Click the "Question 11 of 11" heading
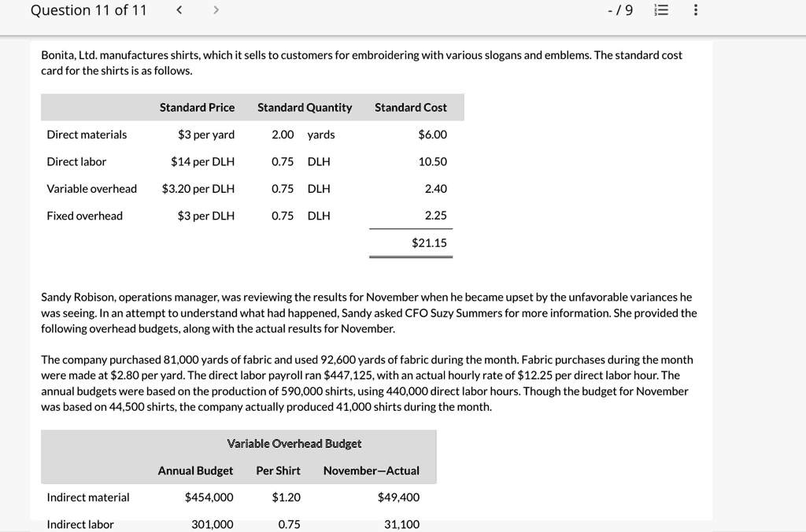 88,10
